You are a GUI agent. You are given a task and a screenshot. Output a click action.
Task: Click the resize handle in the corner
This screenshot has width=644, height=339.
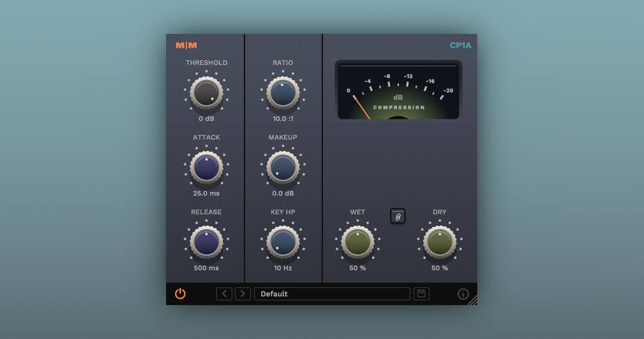point(472,300)
